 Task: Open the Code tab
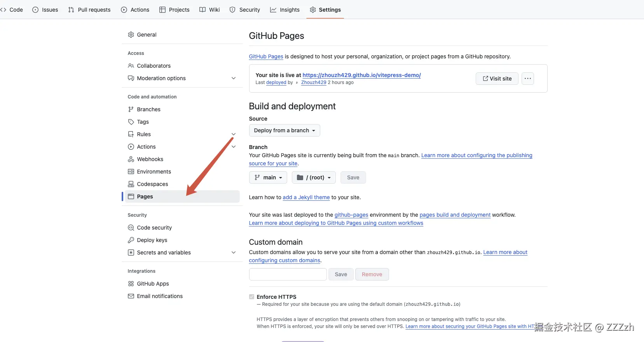12,10
